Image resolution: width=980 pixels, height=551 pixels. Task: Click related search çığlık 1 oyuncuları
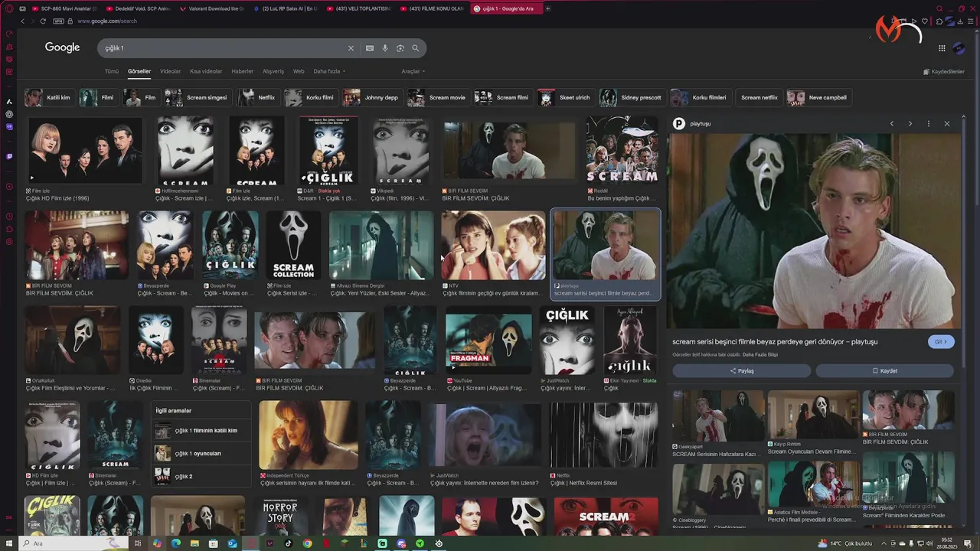pyautogui.click(x=201, y=453)
